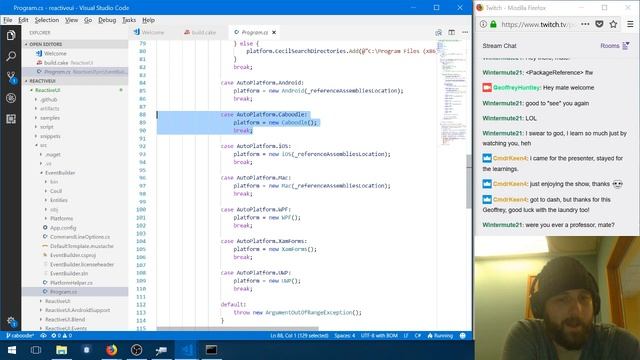
Task: Click the editor vertical scrollbar thumb
Action: tap(469, 182)
